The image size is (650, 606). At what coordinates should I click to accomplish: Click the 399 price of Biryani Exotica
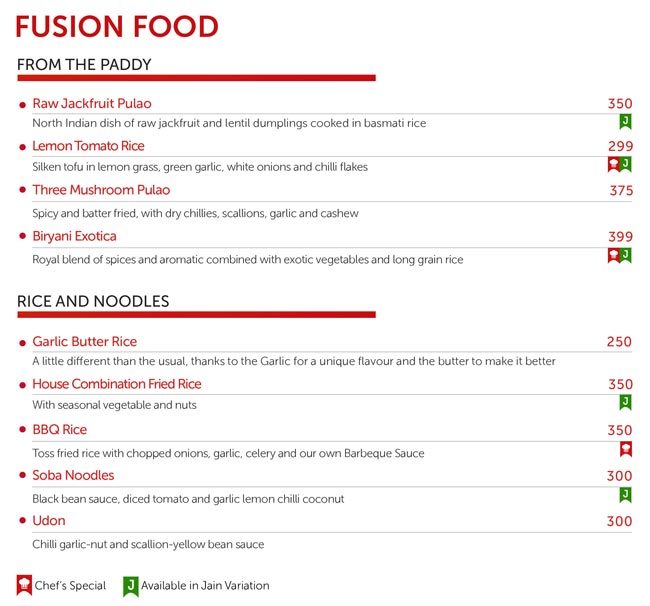coord(620,237)
